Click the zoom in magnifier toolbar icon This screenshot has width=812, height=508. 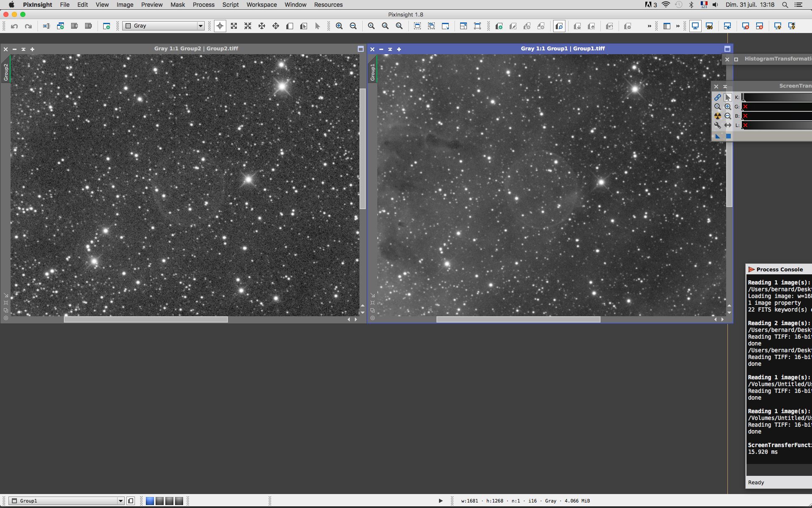tap(339, 26)
